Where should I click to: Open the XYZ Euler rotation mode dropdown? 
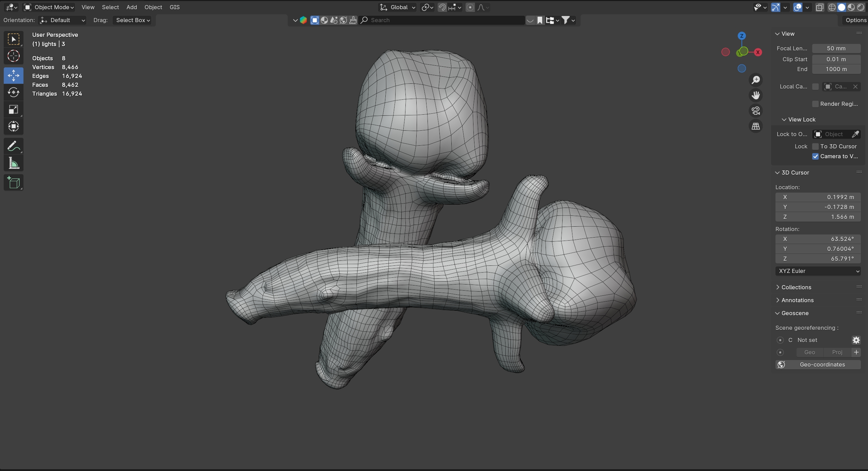click(818, 271)
